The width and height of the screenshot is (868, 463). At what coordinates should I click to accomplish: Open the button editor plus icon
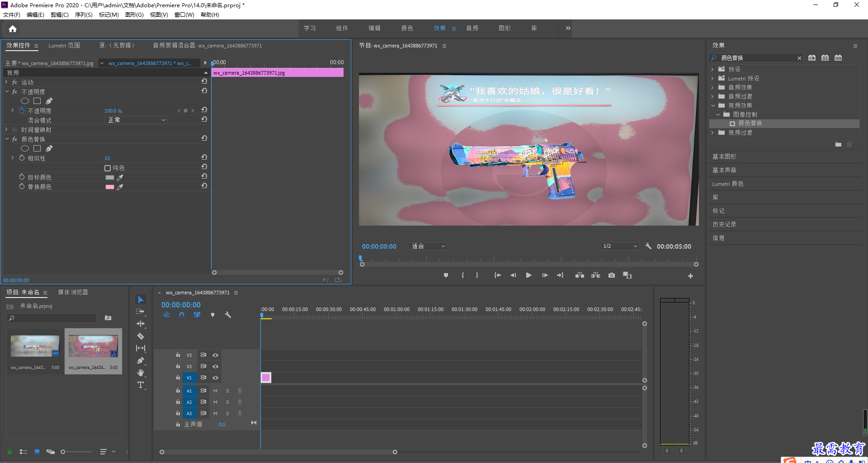click(x=690, y=276)
